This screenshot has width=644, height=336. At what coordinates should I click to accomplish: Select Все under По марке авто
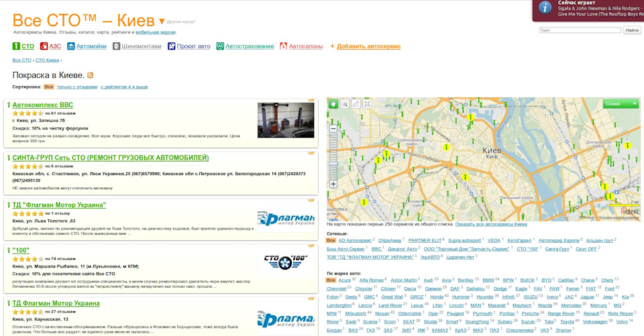(331, 280)
